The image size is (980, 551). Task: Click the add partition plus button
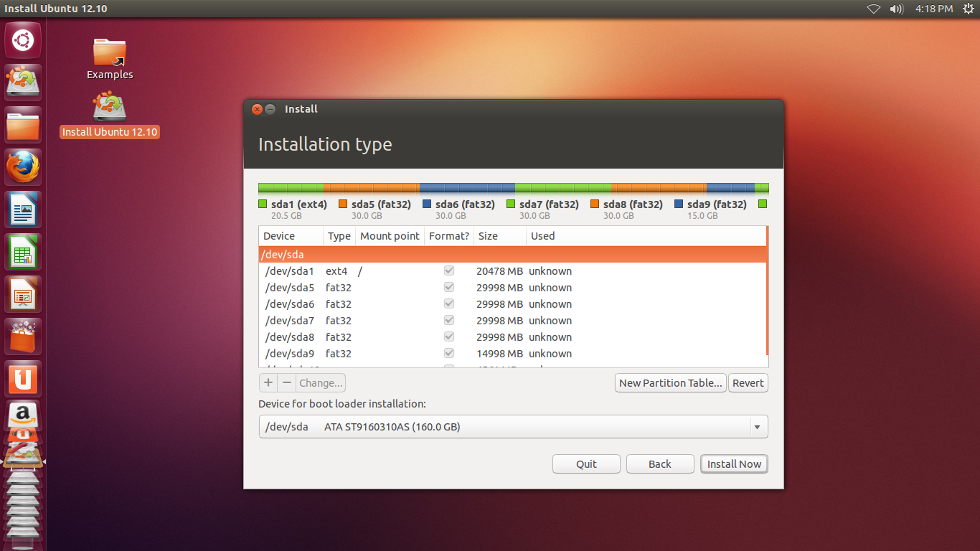(268, 382)
